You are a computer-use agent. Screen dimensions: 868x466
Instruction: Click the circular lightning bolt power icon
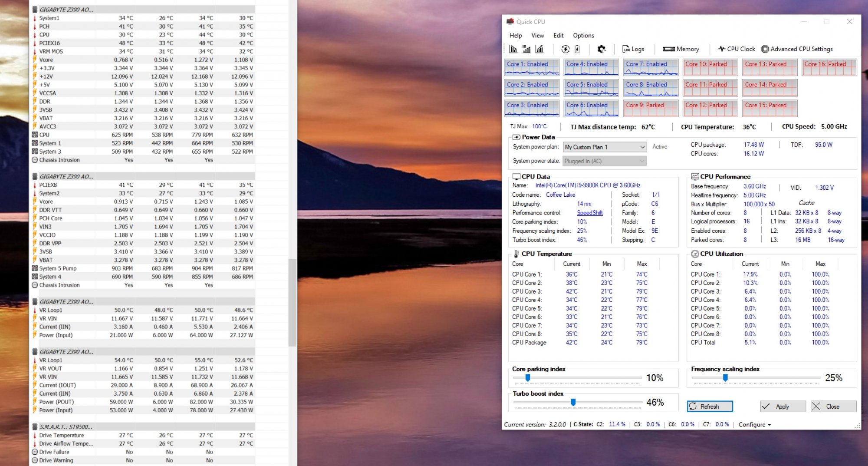tap(565, 49)
